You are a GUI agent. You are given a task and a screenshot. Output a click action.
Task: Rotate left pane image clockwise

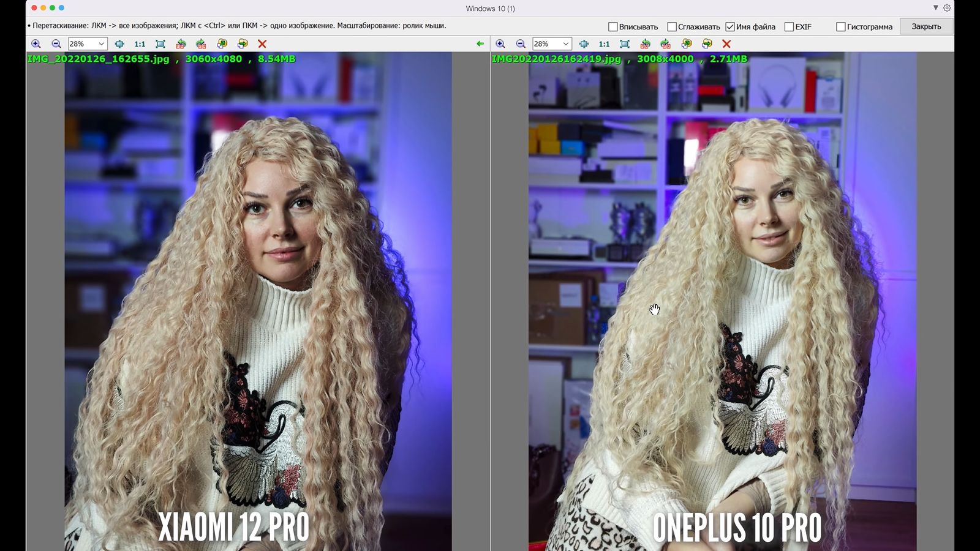click(201, 44)
